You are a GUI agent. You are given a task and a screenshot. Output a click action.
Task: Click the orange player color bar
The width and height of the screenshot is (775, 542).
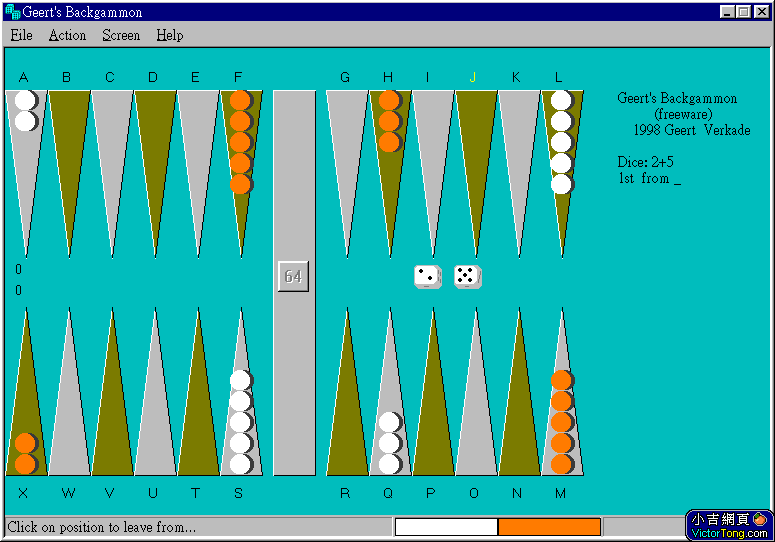pyautogui.click(x=549, y=527)
